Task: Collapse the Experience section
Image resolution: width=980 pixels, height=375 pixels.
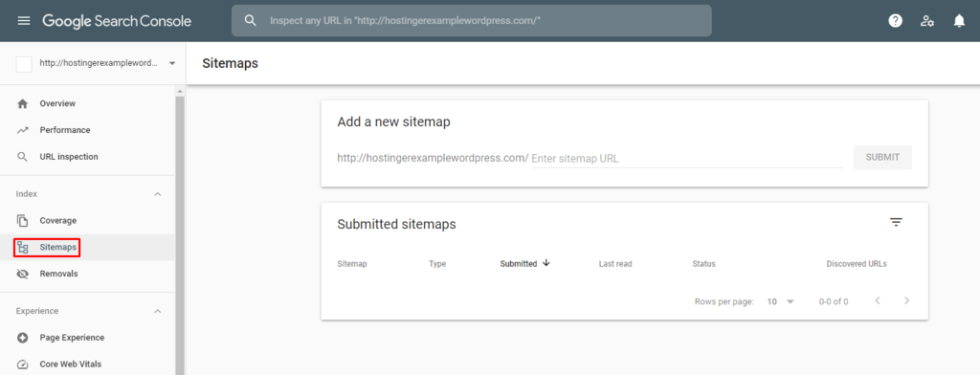Action: pyautogui.click(x=158, y=311)
